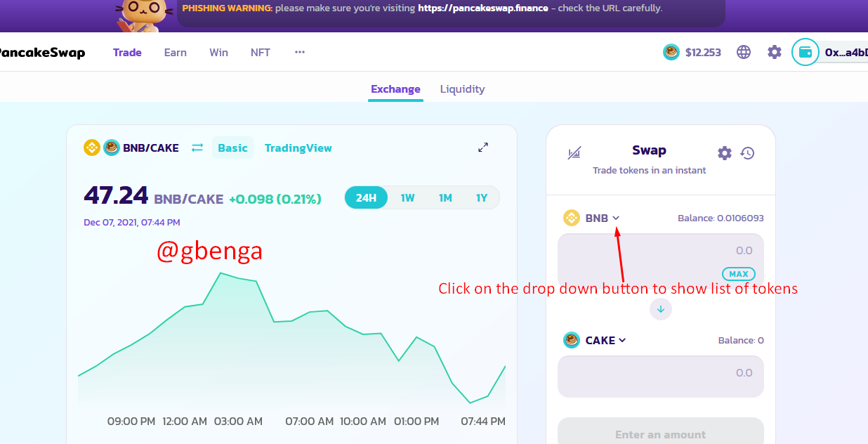Switch to the Liquidity tab
The image size is (868, 444).
pos(462,89)
